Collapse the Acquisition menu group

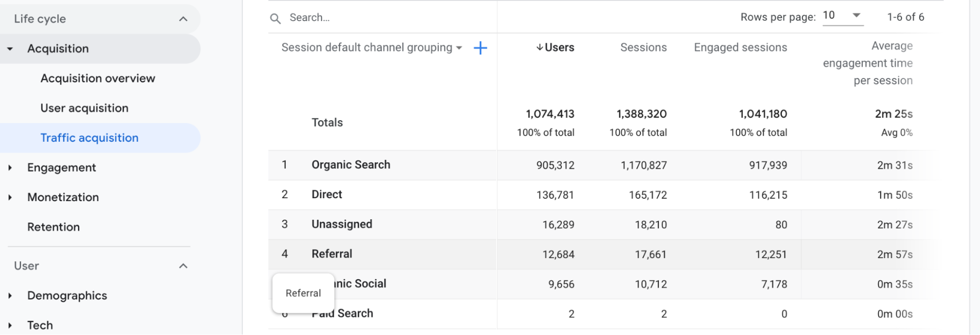(10, 49)
